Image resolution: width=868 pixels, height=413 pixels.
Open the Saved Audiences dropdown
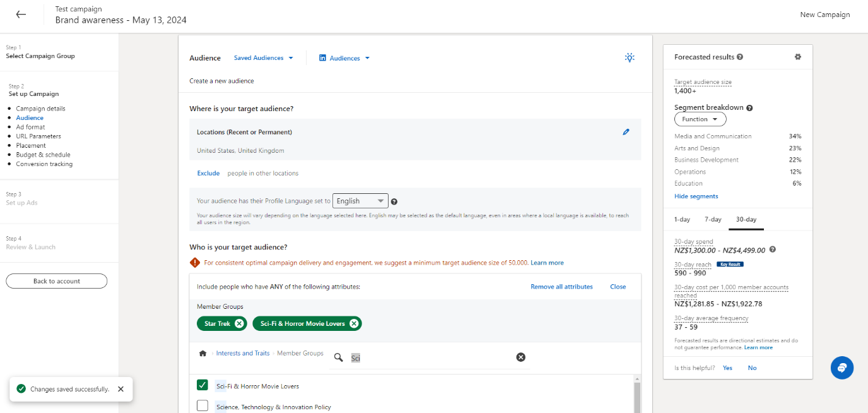pyautogui.click(x=263, y=57)
